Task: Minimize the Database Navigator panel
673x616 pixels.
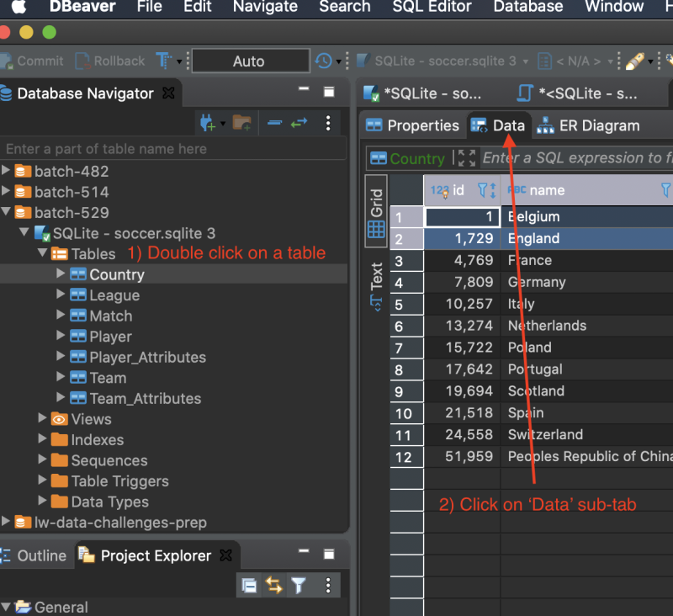Action: coord(304,89)
